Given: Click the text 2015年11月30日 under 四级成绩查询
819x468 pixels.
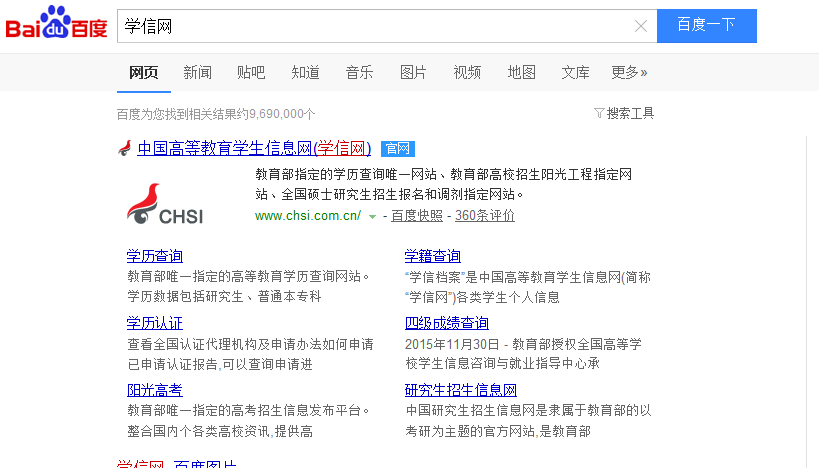Looking at the screenshot, I should point(452,344).
